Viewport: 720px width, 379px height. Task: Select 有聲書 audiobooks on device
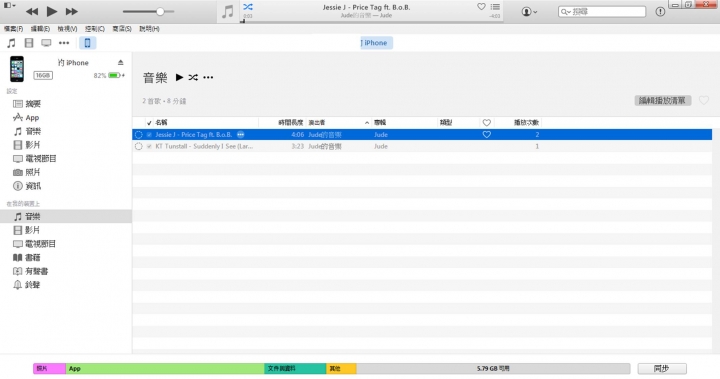click(30, 271)
